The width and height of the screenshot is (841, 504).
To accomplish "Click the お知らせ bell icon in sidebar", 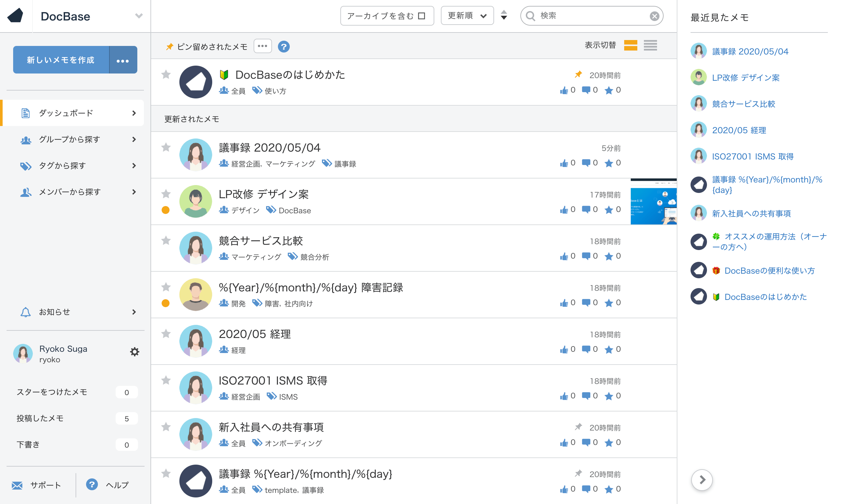I will coord(25,312).
